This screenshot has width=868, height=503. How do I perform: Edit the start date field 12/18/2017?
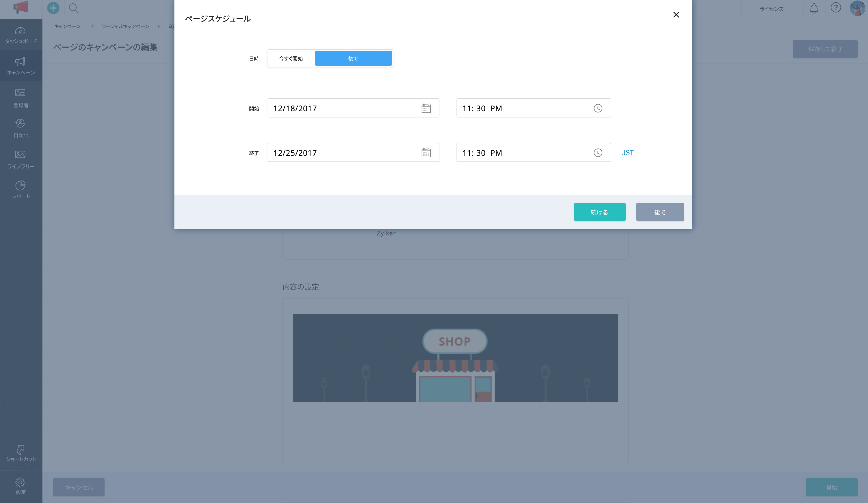tap(353, 108)
